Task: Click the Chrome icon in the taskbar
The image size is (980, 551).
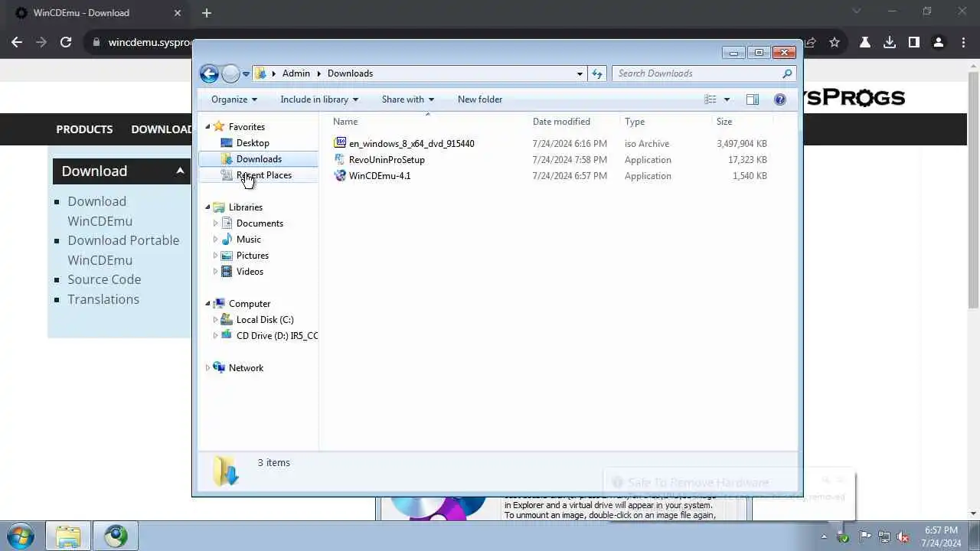Action: pyautogui.click(x=116, y=536)
